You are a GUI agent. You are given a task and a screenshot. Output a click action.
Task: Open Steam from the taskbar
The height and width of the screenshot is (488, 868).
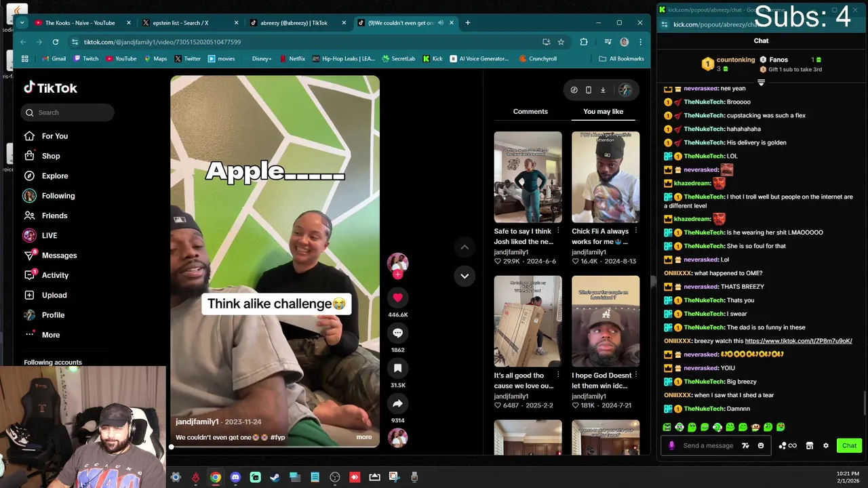(x=275, y=477)
